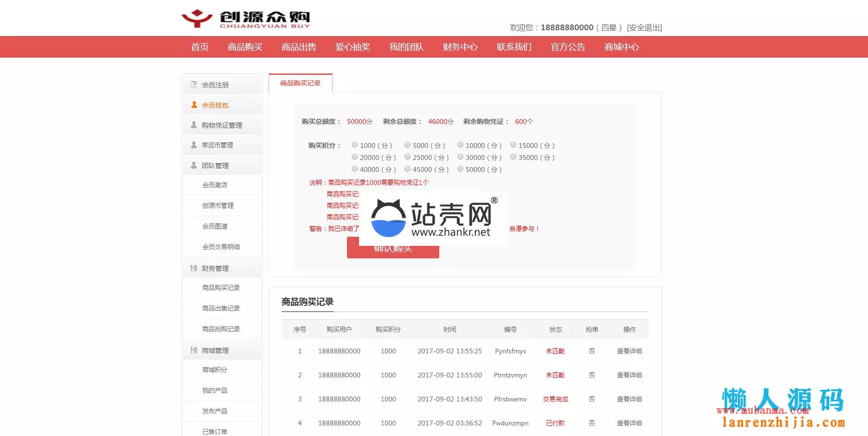
Task: Open 财务中心 in the top navigation
Action: [460, 47]
